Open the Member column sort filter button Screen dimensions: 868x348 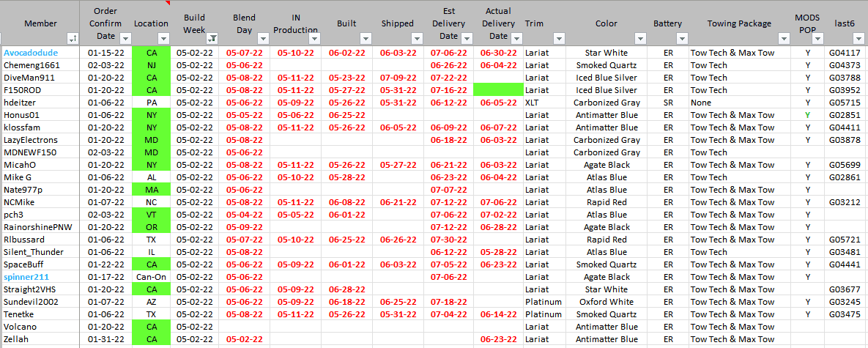click(73, 38)
